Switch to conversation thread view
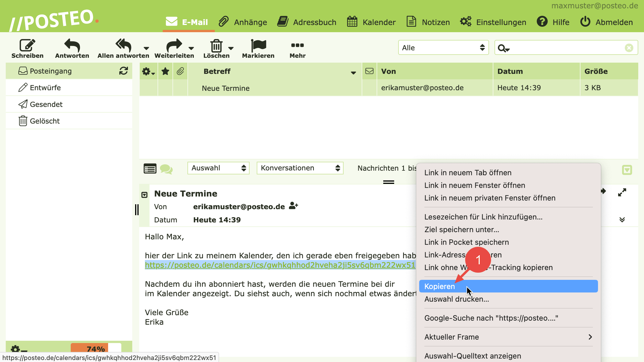This screenshot has height=362, width=644. tap(166, 169)
